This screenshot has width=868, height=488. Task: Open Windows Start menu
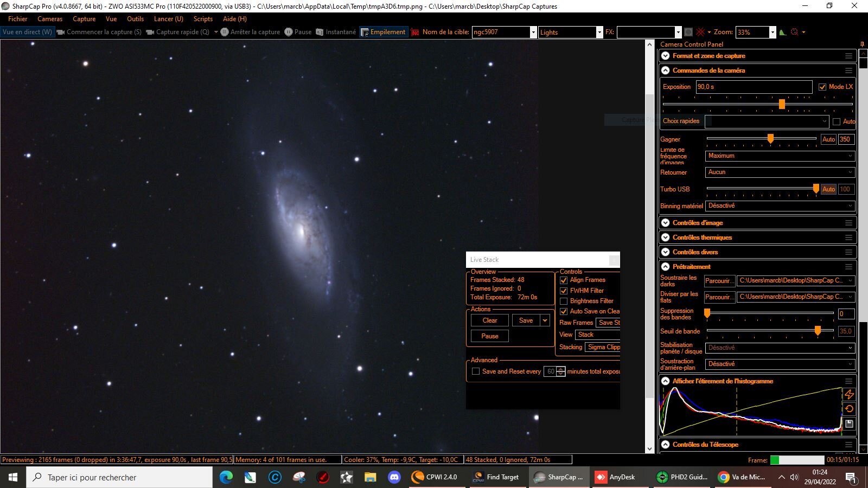(13, 477)
